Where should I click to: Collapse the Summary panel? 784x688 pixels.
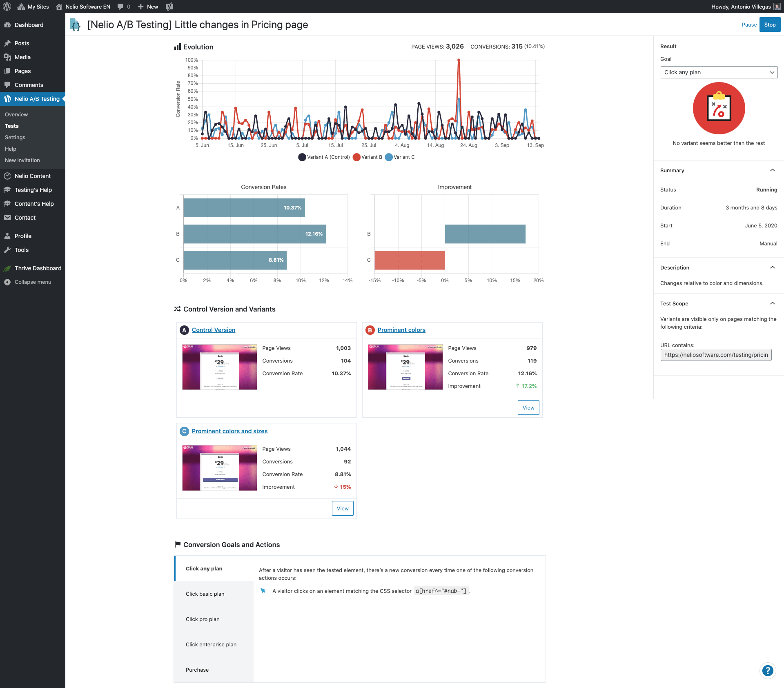tap(772, 170)
